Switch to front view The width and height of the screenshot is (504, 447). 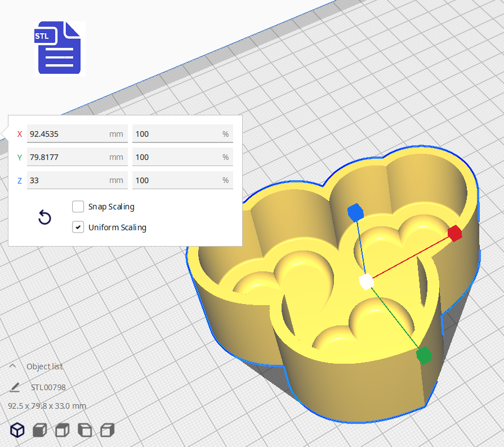(39, 430)
